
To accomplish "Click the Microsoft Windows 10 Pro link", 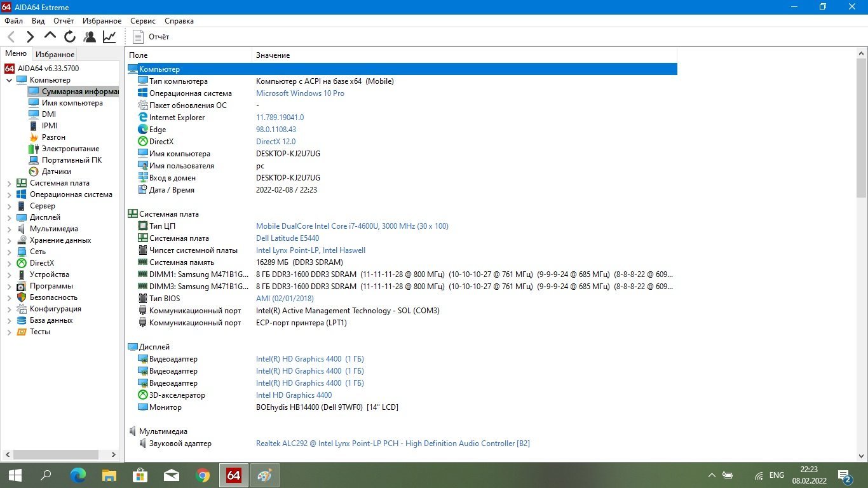I will coord(300,93).
